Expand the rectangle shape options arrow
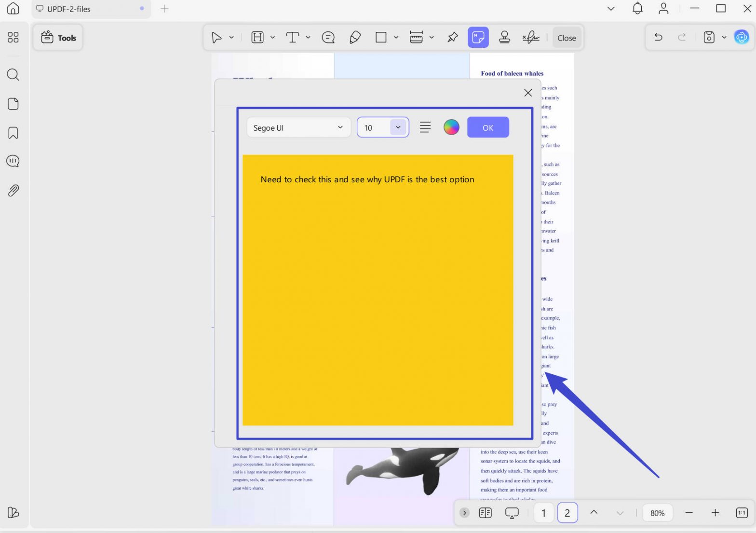This screenshot has height=533, width=756. pyautogui.click(x=396, y=38)
